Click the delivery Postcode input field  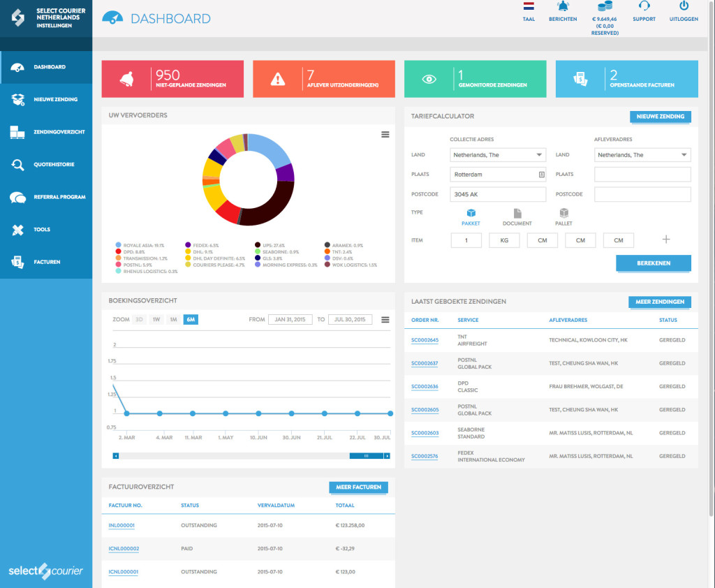642,194
